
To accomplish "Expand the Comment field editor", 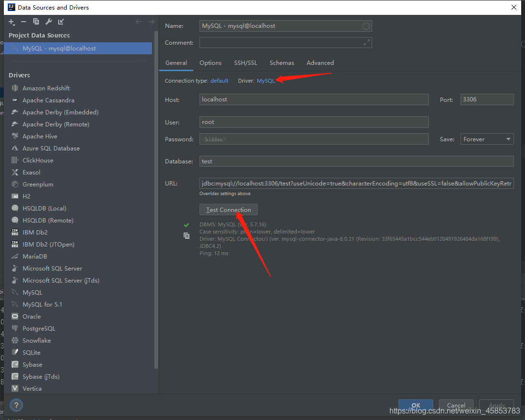I will tap(367, 42).
